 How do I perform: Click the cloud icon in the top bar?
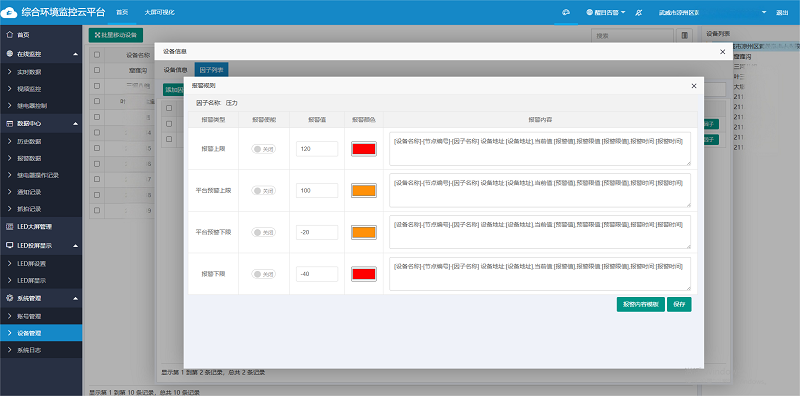click(566, 12)
